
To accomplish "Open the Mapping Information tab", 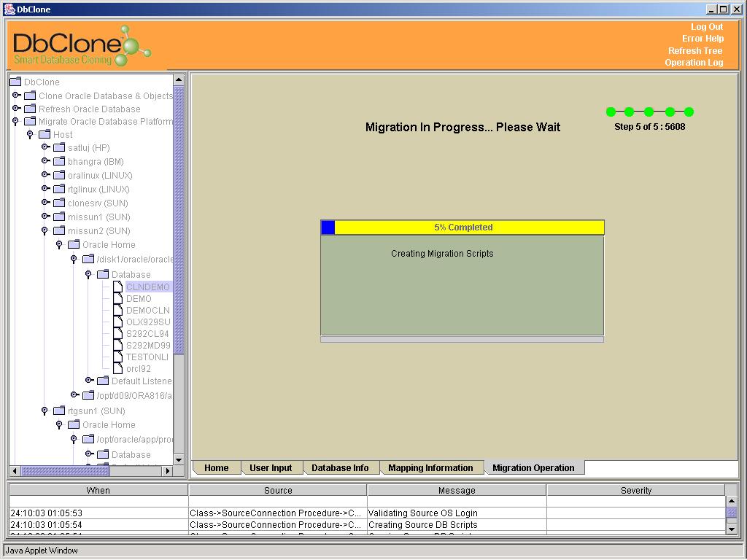I will (430, 467).
